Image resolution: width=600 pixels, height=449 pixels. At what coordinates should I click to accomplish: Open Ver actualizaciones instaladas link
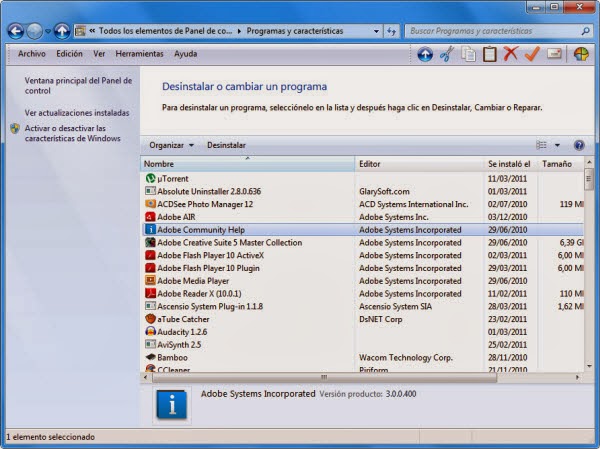pos(77,113)
